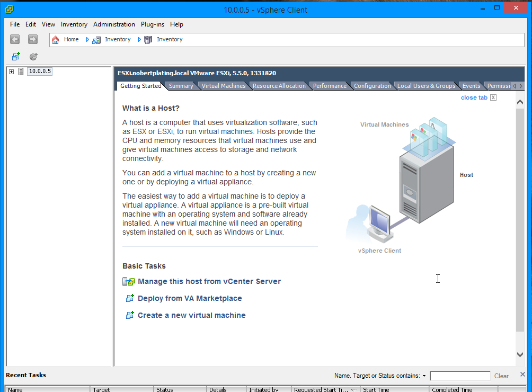Click the green plus Deploy VA Marketplace icon
Image resolution: width=532 pixels, height=392 pixels.
[x=130, y=298]
